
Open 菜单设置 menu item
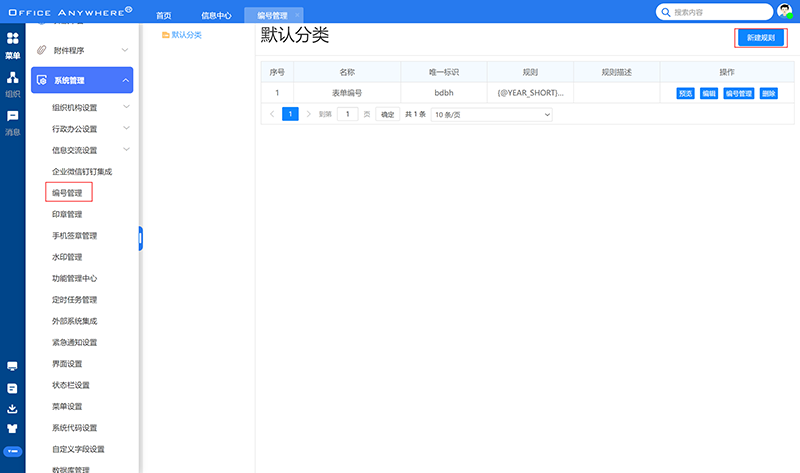tap(67, 407)
